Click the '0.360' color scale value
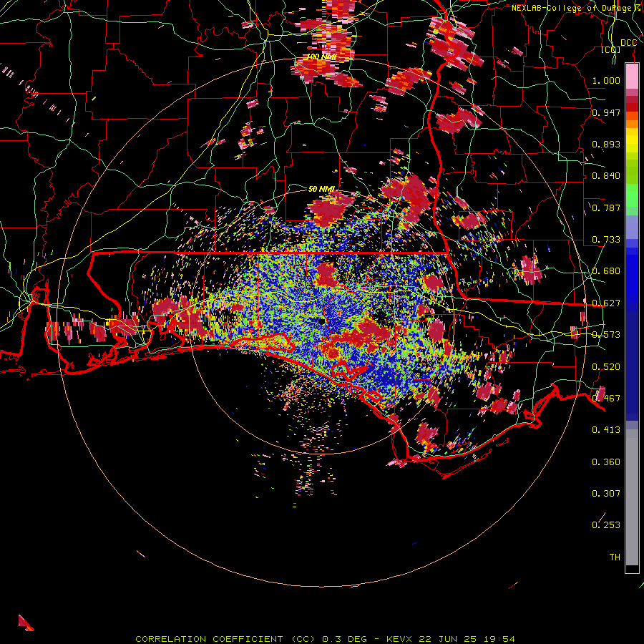Image resolution: width=644 pixels, height=644 pixels. pos(606,462)
